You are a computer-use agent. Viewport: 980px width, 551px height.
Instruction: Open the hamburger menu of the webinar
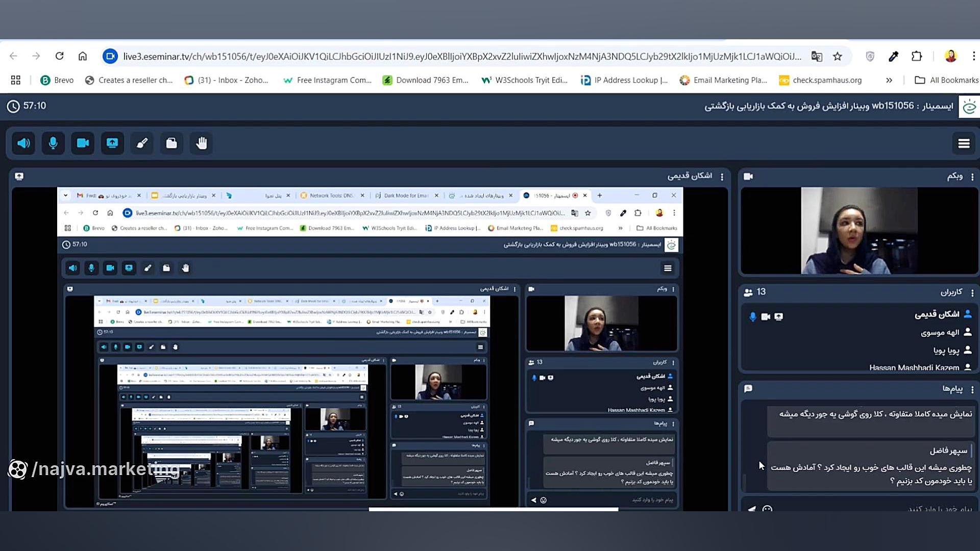click(x=964, y=143)
